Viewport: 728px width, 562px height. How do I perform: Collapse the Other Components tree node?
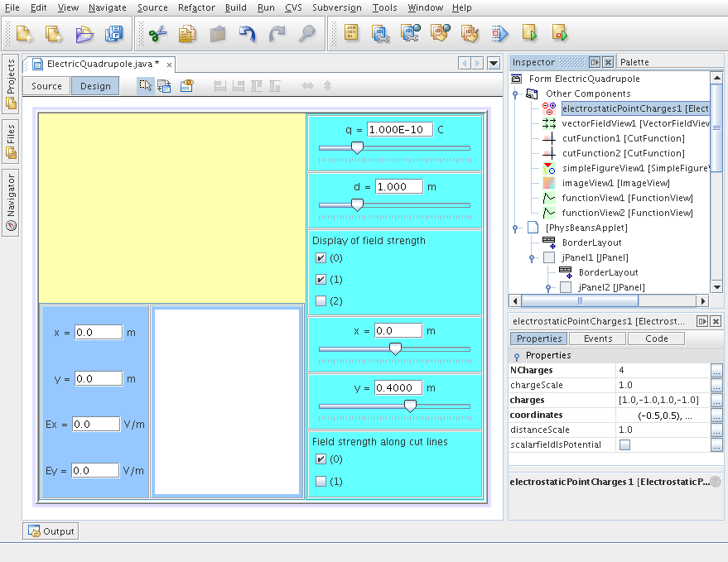[x=515, y=94]
